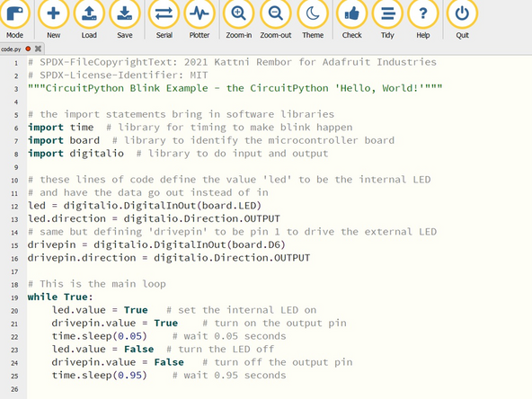532x399 pixels.
Task: Zoom-in on the editor text
Action: [x=238, y=19]
